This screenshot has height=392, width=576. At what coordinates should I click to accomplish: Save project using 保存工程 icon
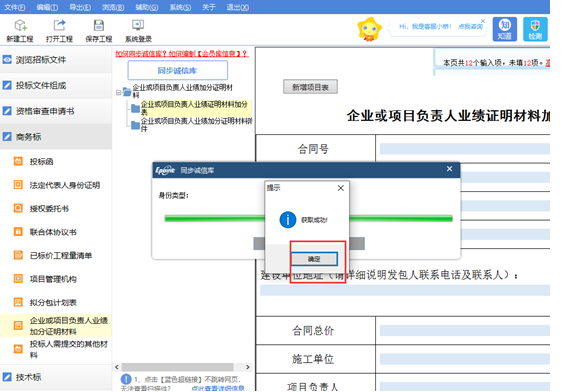click(x=98, y=30)
